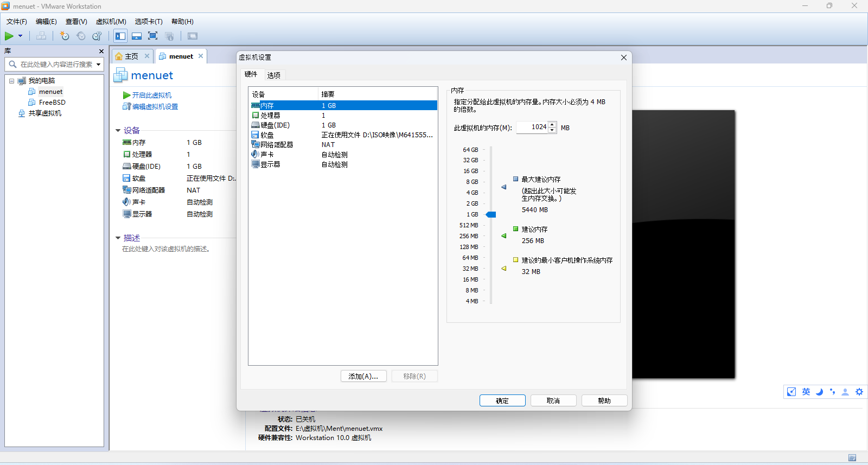Click the take snapshot toolbar icon
This screenshot has height=465, width=868.
click(65, 36)
